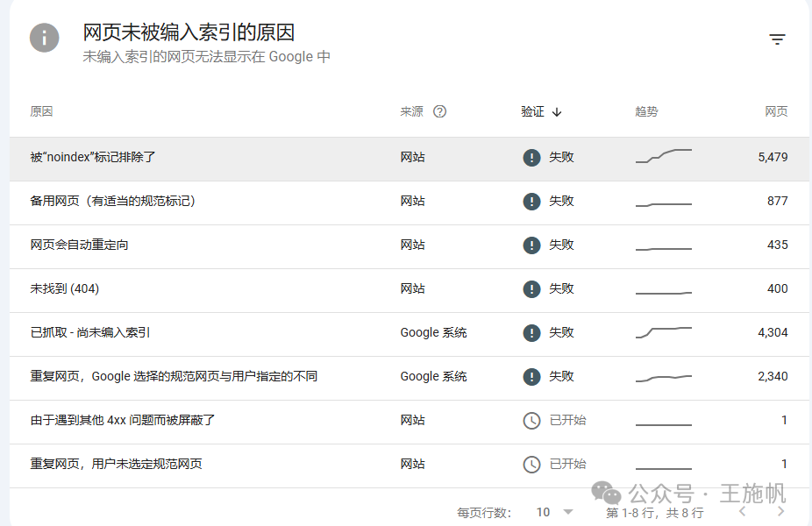The width and height of the screenshot is (812, 526).
Task: Click 失败 status in the 未找到 (404) row
Action: [561, 289]
